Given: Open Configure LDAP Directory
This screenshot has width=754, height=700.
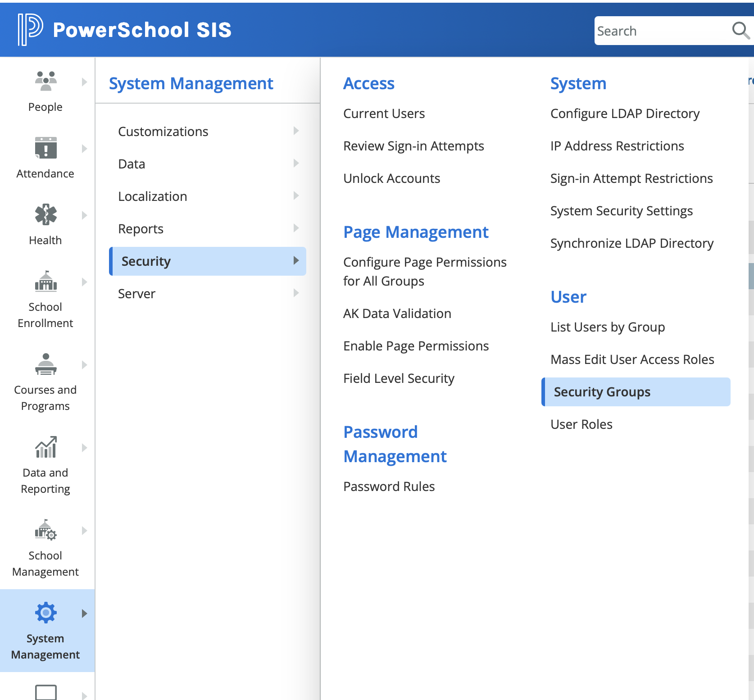Looking at the screenshot, I should (625, 114).
